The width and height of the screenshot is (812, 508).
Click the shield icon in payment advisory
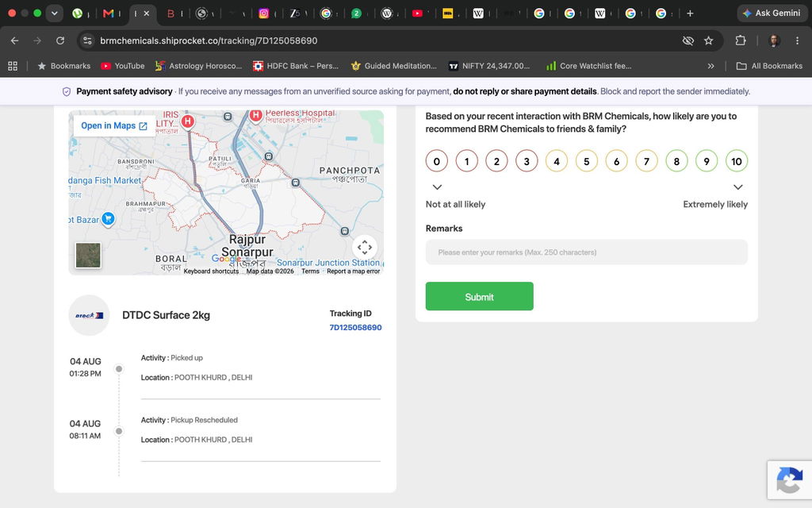67,92
